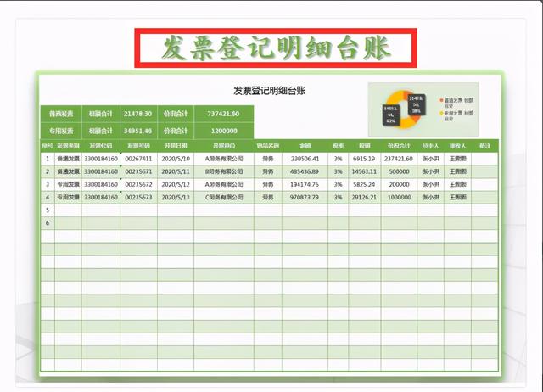Select the tax amount 14563.11 cell
Viewport: 543px width, 392px height.
tap(364, 171)
